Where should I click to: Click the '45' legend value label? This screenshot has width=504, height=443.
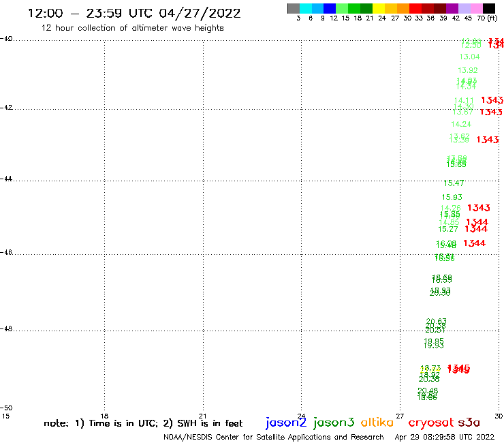[468, 18]
